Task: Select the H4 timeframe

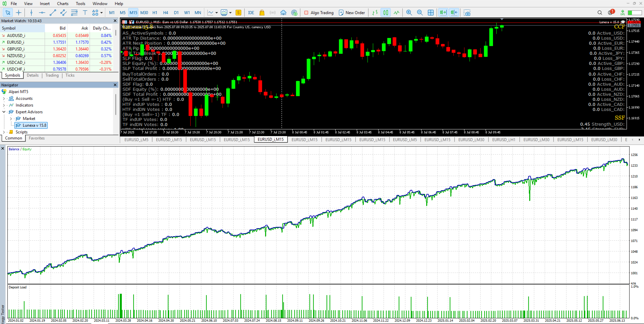Action: [x=165, y=13]
